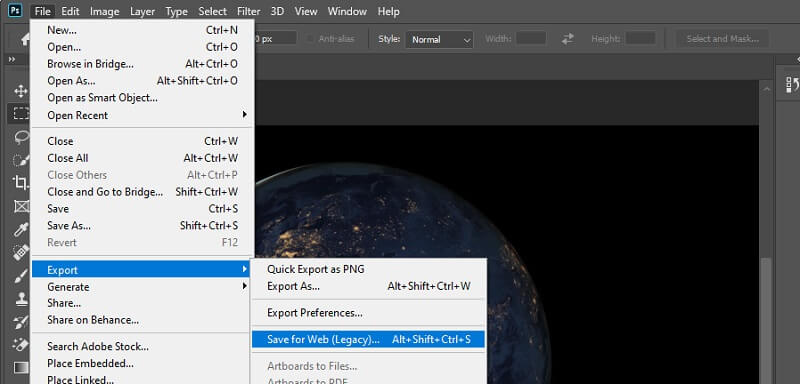Choose Export Preferences...
Image resolution: width=800 pixels, height=384 pixels.
click(368, 313)
